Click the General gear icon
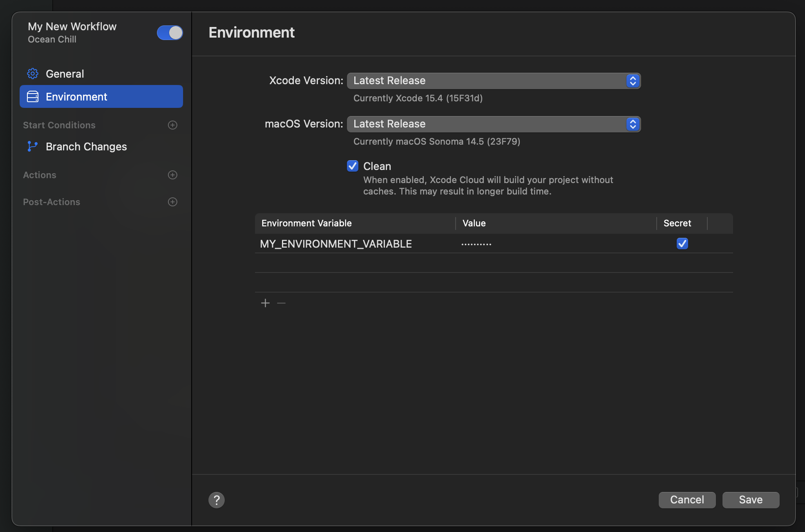Viewport: 805px width, 532px height. coord(33,74)
